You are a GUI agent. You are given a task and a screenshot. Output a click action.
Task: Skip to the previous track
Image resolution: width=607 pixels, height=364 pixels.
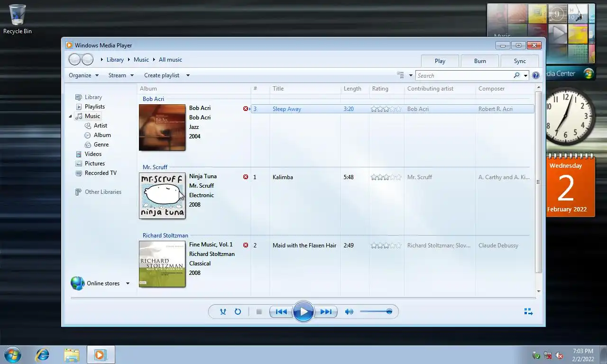pos(281,311)
